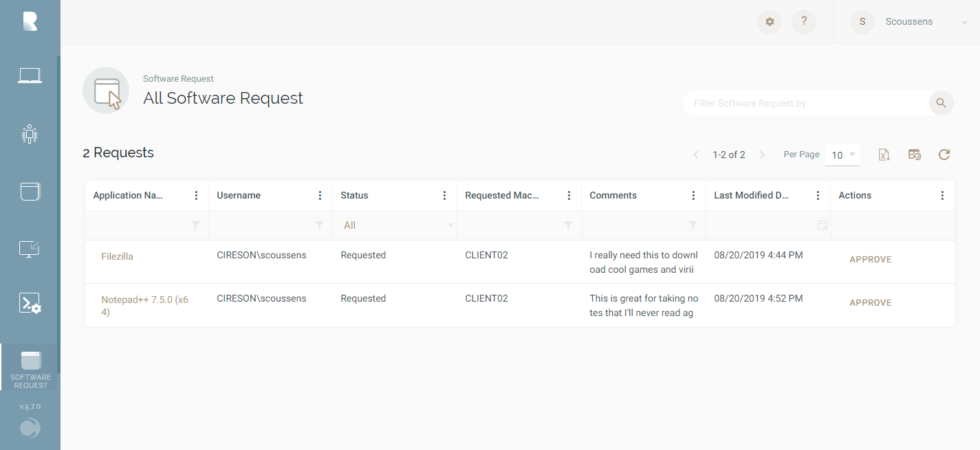
Task: Click the help question mark icon
Action: coord(804,21)
